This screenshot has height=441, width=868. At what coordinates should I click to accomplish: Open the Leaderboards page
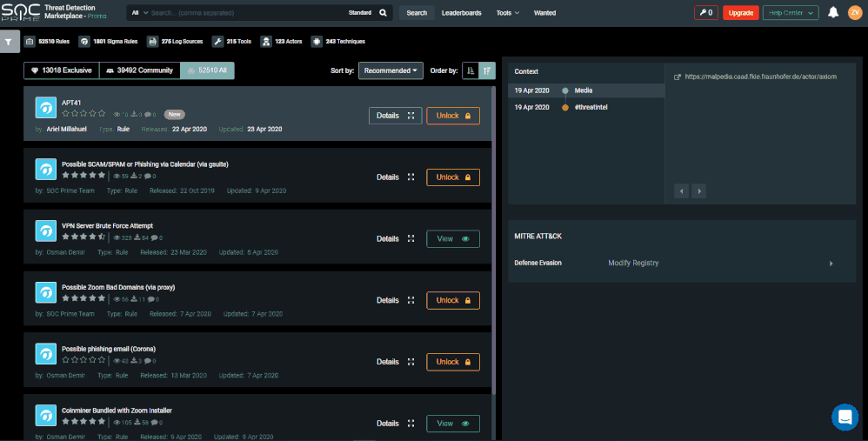(x=461, y=13)
